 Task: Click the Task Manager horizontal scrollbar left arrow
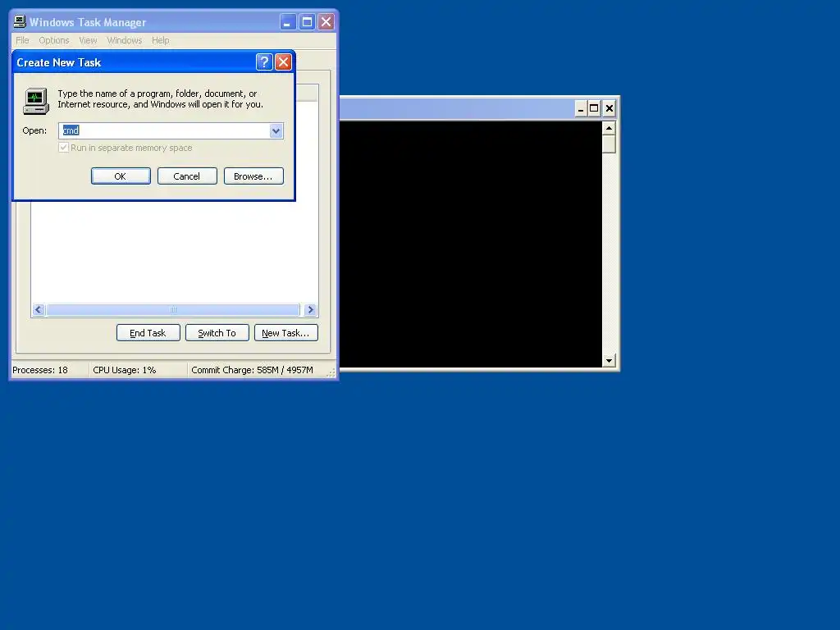point(39,309)
